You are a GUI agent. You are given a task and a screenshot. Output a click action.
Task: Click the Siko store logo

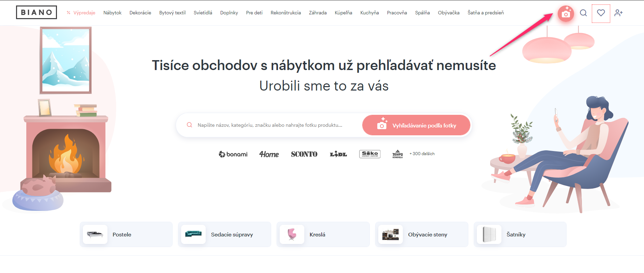coord(370,154)
